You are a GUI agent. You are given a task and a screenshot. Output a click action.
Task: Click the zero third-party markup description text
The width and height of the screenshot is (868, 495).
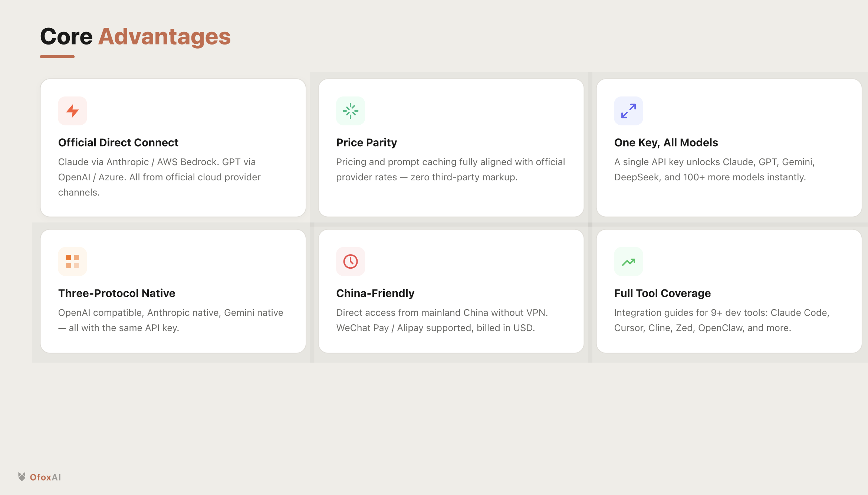(x=450, y=170)
